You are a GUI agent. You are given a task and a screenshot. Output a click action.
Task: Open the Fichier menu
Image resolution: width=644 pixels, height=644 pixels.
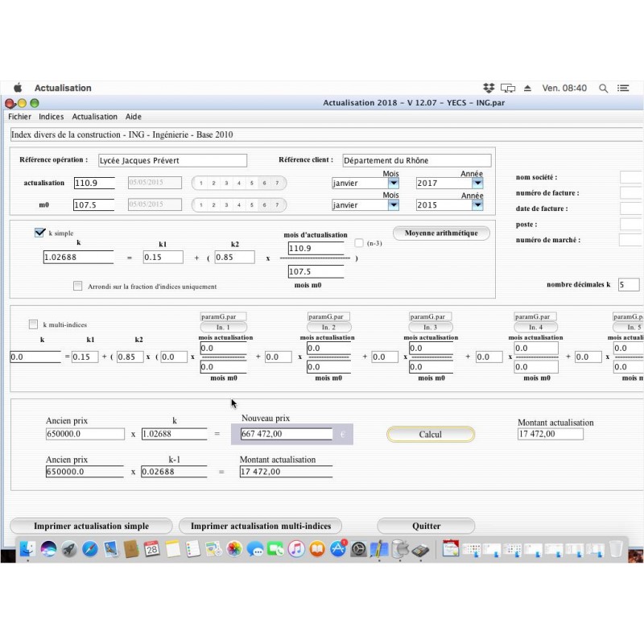coord(19,117)
